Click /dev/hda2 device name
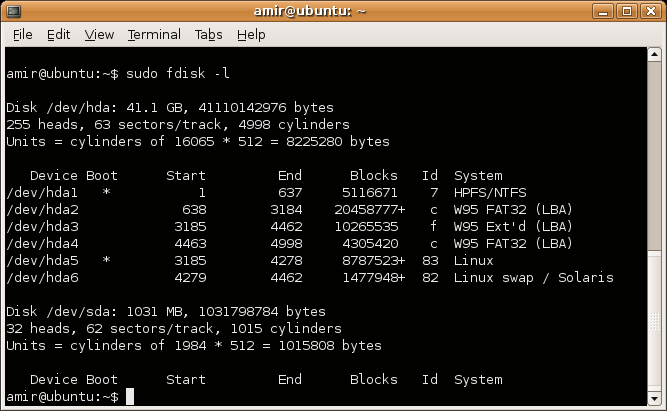 42,209
